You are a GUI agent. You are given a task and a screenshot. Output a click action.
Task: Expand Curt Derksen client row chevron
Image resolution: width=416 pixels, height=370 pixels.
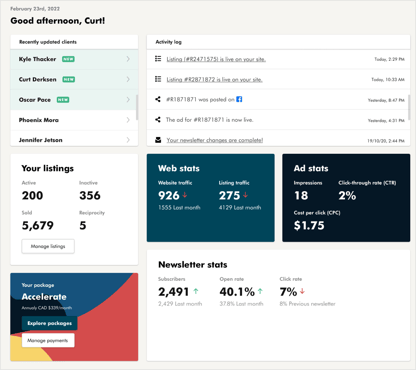click(x=128, y=79)
